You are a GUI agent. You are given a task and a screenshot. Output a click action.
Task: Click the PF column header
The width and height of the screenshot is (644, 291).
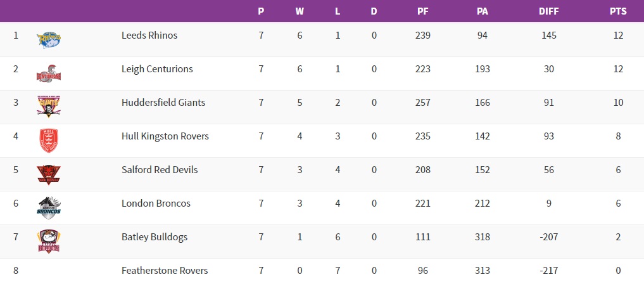(423, 11)
